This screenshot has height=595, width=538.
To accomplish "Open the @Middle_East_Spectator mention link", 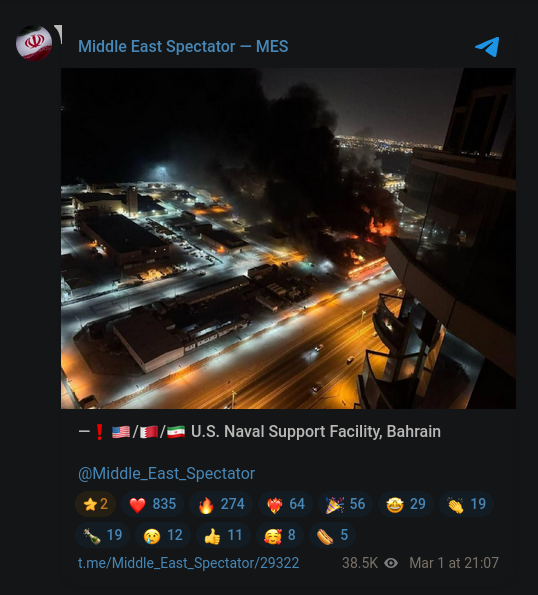I will (x=166, y=474).
